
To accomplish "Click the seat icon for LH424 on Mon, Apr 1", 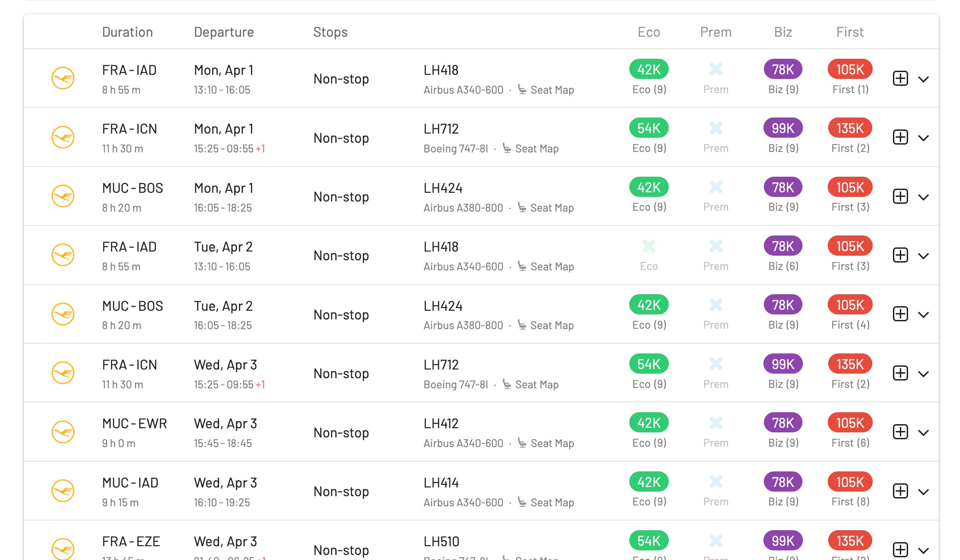I will coord(522,207).
